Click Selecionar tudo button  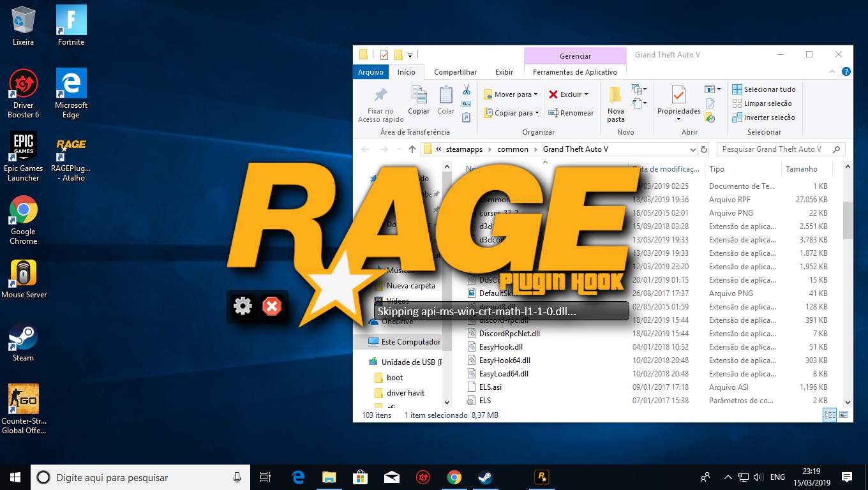764,89
